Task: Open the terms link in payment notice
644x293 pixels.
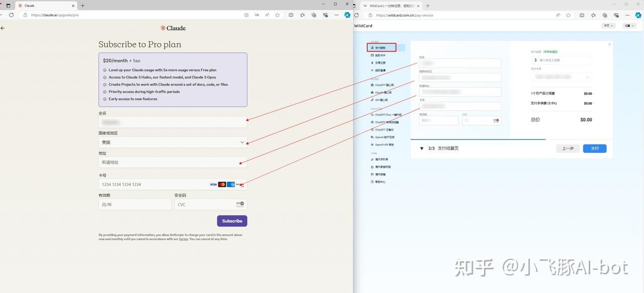Action: (184, 239)
